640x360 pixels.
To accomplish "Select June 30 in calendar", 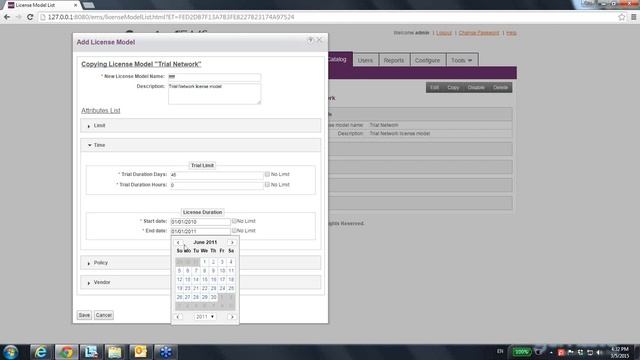I will [213, 297].
